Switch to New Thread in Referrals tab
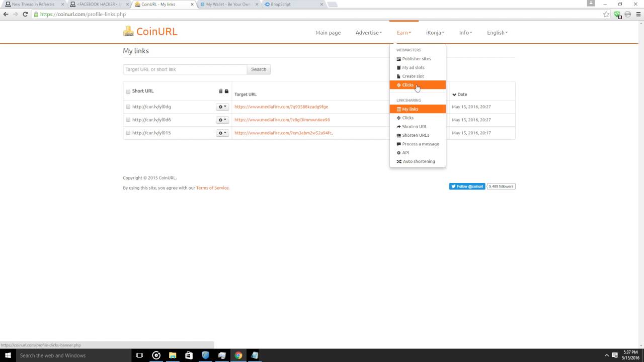644x362 pixels. [33, 4]
